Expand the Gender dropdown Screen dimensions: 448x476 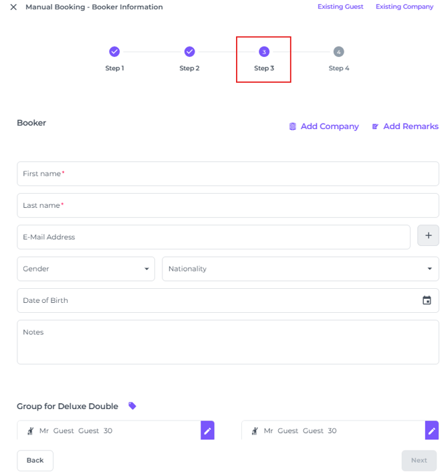point(86,269)
